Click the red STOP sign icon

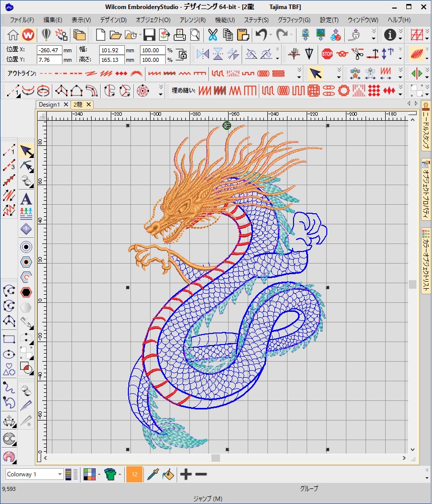coord(327,54)
